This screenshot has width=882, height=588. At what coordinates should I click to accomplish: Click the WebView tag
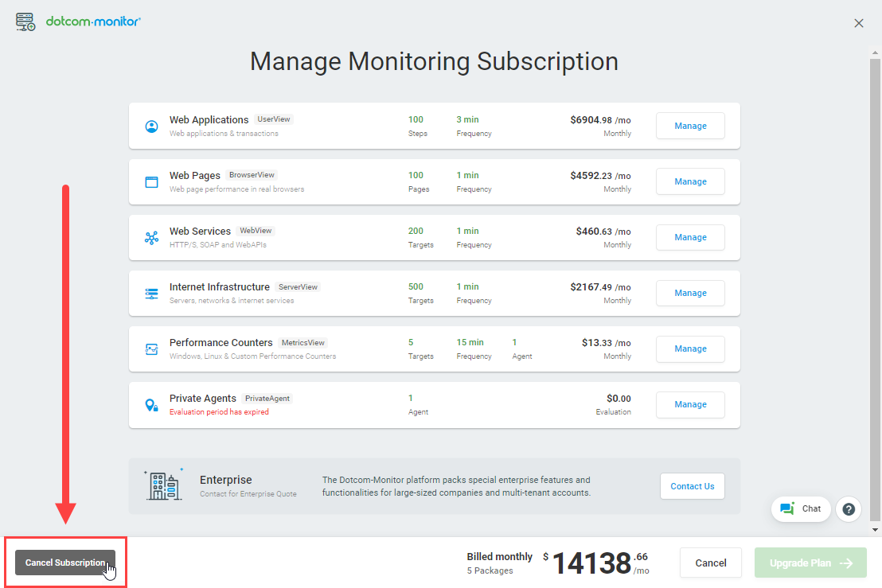click(x=256, y=231)
